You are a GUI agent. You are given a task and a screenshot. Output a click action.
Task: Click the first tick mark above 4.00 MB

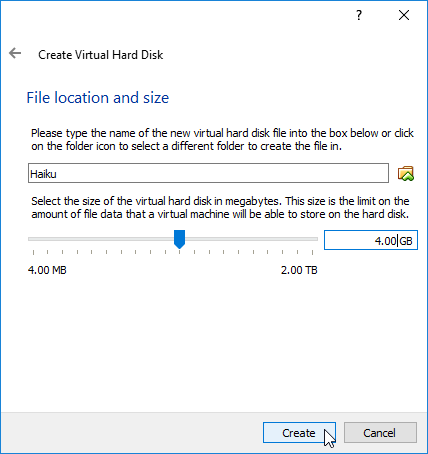[33, 252]
